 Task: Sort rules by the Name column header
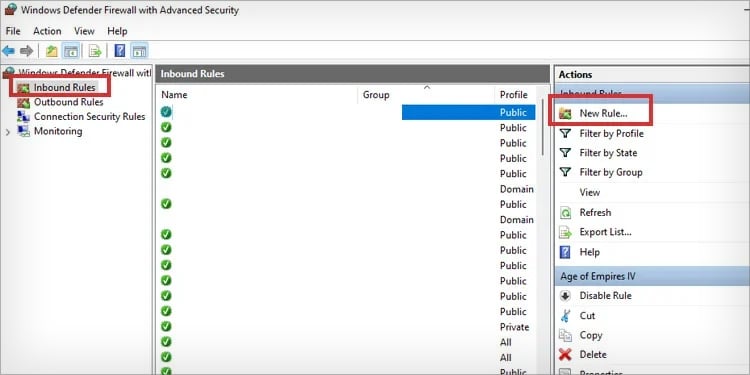pyautogui.click(x=174, y=95)
